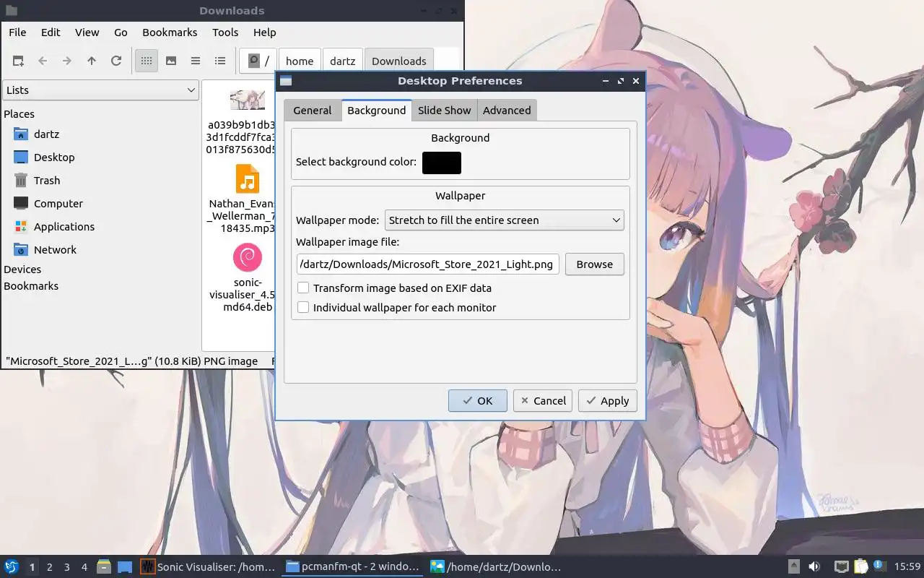
Task: Open the File menu
Action: coord(17,33)
